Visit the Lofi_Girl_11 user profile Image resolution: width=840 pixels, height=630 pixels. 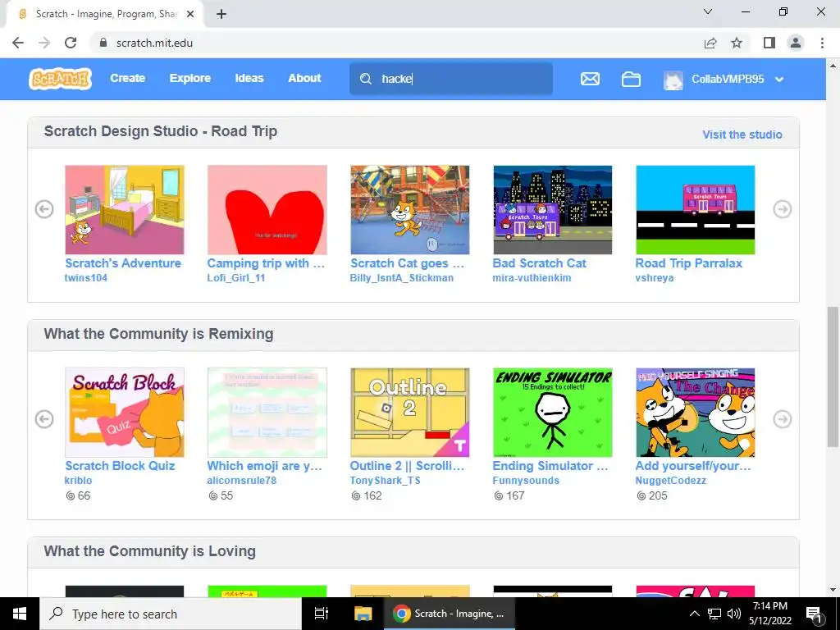235,278
